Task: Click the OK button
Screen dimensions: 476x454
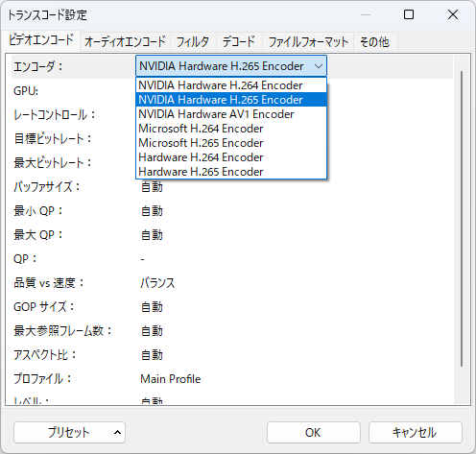Action: coord(314,433)
